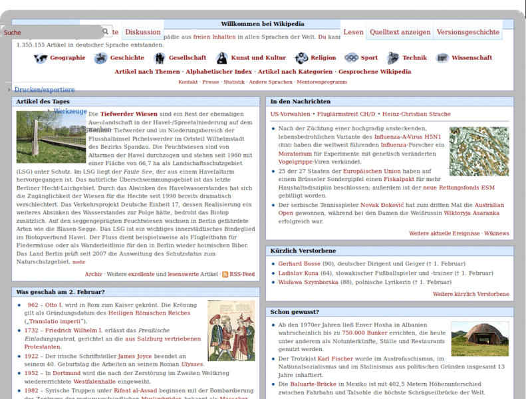Open the Versionsgeschichte tab
This screenshot has width=532, height=399.
pyautogui.click(x=468, y=32)
